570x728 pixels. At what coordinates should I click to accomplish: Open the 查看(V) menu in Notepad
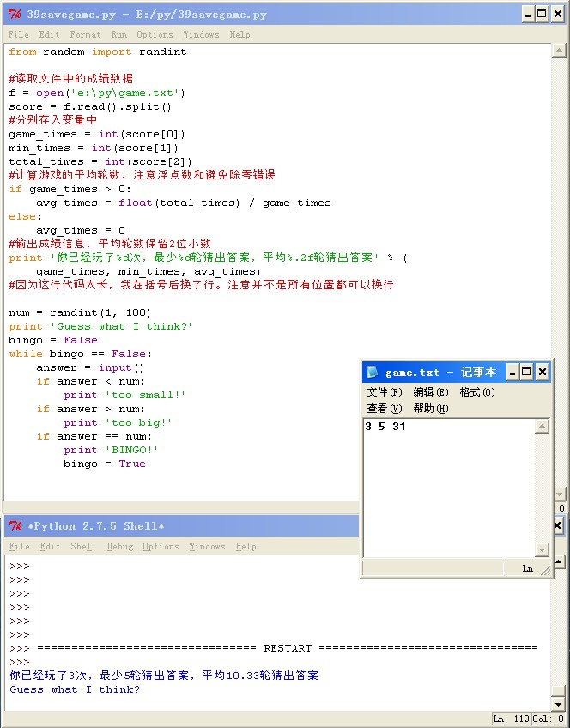tap(384, 409)
